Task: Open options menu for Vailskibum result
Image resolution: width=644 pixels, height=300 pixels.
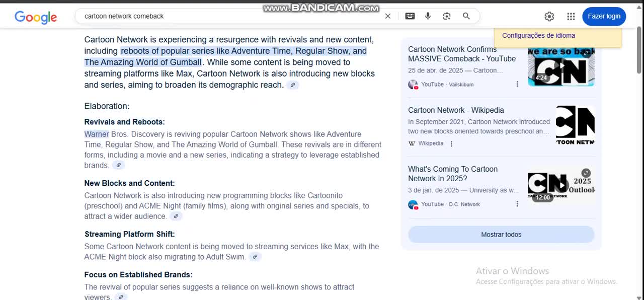Action: point(517,85)
